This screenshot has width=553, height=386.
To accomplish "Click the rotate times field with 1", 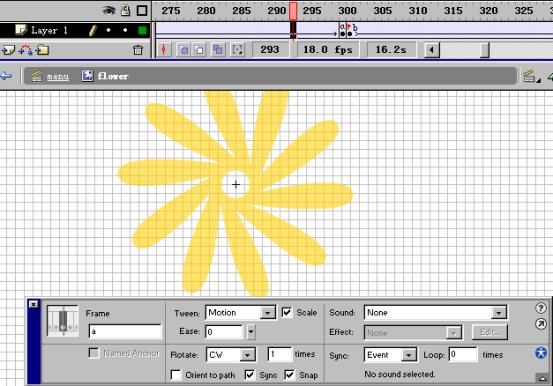I will pos(280,354).
